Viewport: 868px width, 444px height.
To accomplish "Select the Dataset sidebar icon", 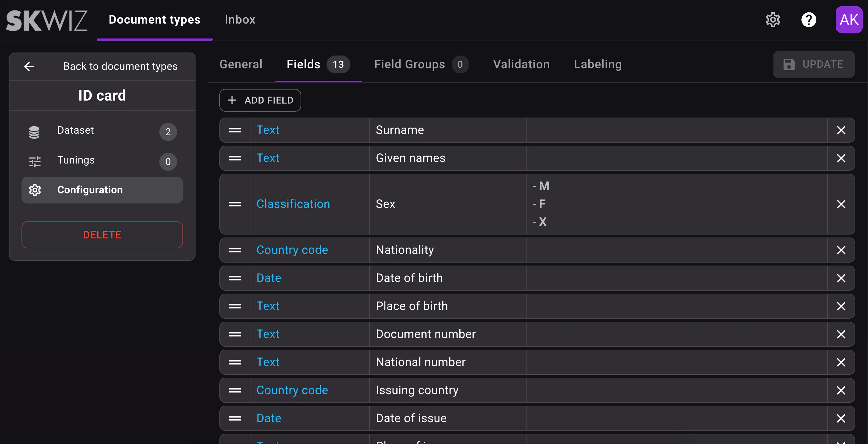I will [x=35, y=132].
